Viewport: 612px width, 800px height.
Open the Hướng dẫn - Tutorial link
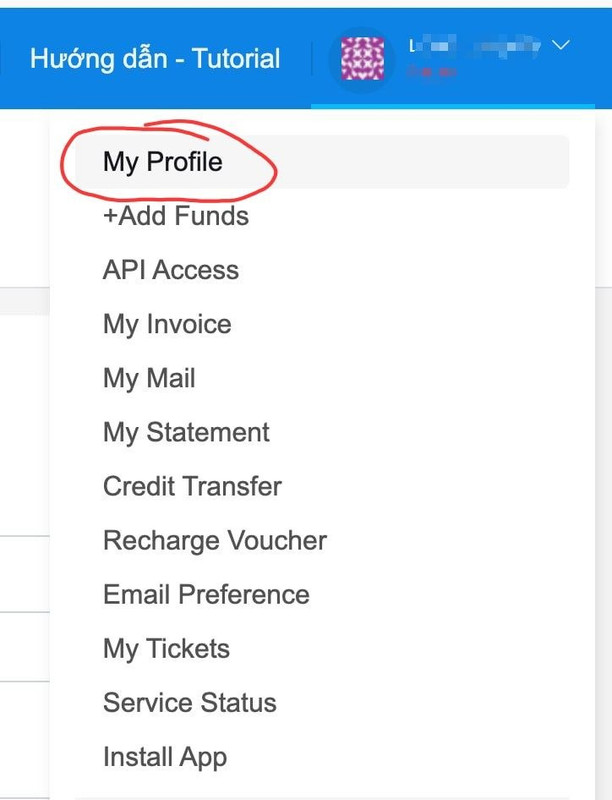coord(155,59)
